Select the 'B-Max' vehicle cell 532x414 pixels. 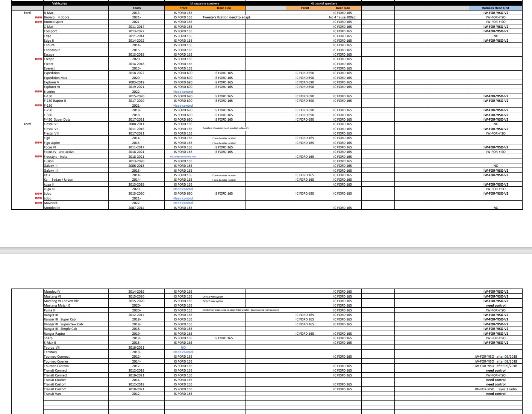(76, 13)
